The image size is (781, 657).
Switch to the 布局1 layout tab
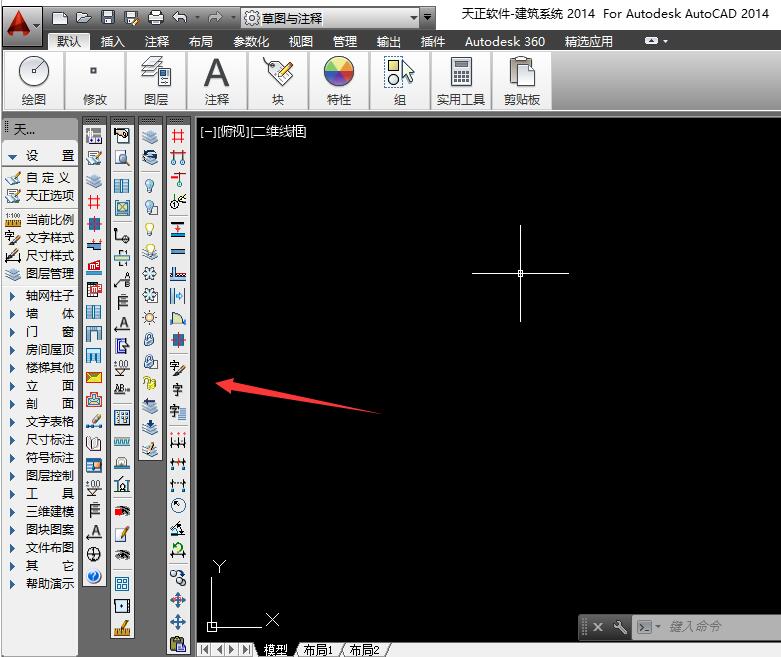pyautogui.click(x=318, y=650)
